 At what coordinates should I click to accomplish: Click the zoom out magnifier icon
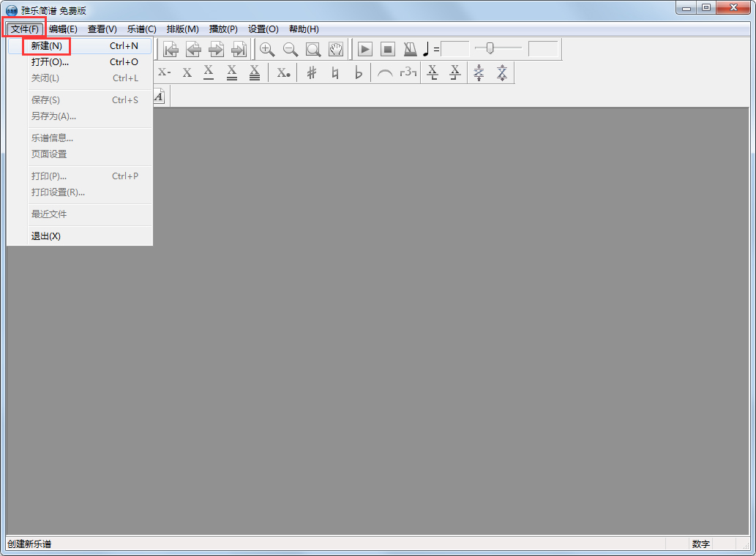click(291, 49)
